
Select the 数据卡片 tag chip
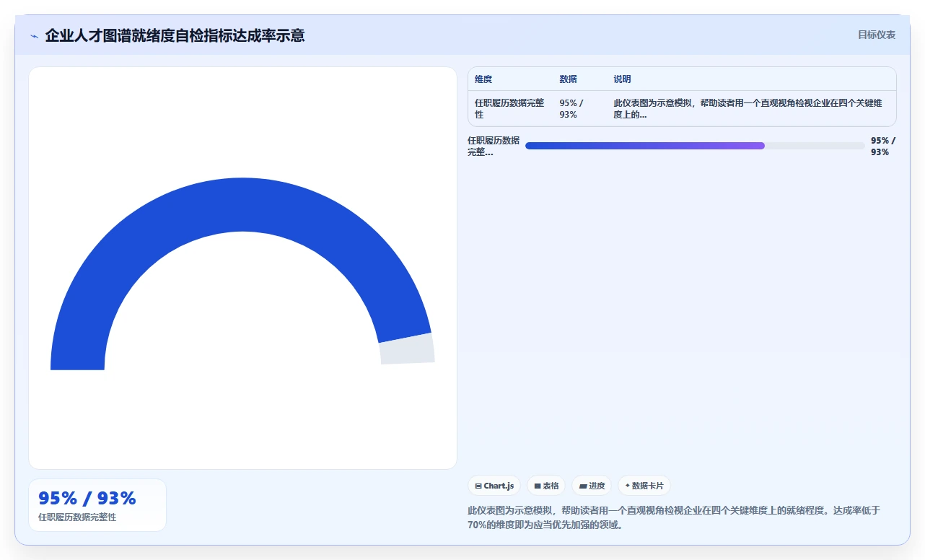click(644, 486)
